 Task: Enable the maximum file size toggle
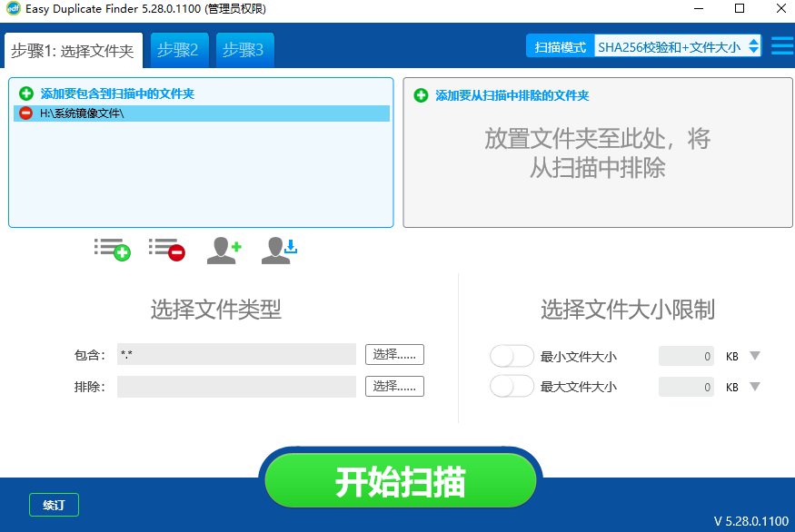point(512,386)
